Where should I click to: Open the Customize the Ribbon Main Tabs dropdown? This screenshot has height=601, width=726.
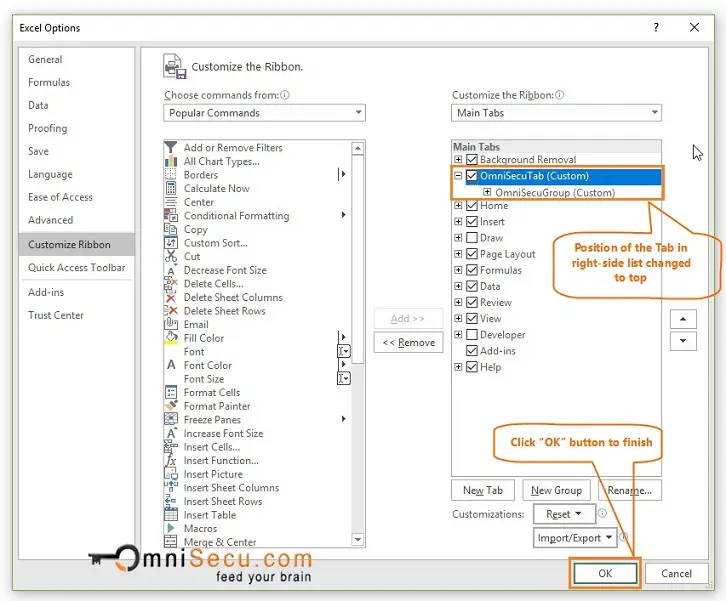click(x=556, y=113)
